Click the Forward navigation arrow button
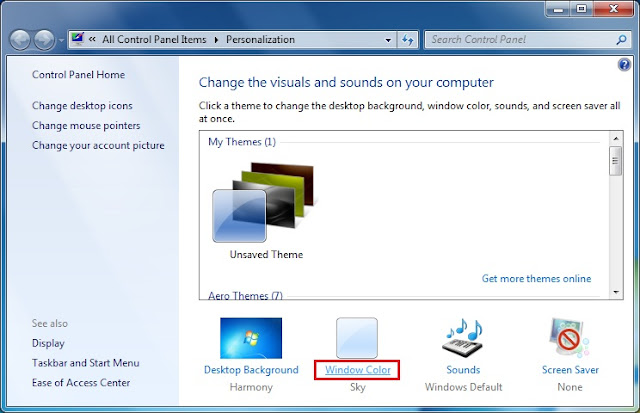 coord(44,40)
